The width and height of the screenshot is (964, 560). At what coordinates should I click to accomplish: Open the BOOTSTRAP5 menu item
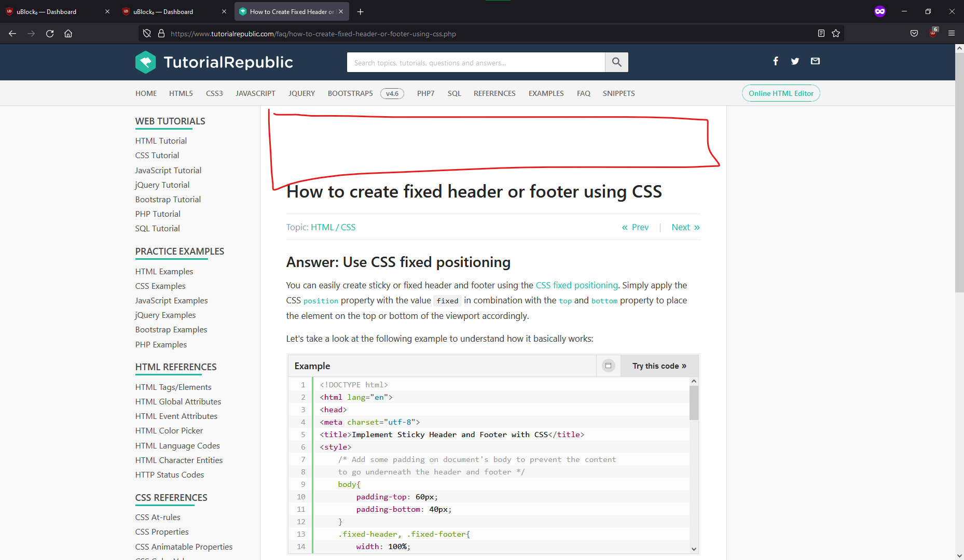(350, 93)
